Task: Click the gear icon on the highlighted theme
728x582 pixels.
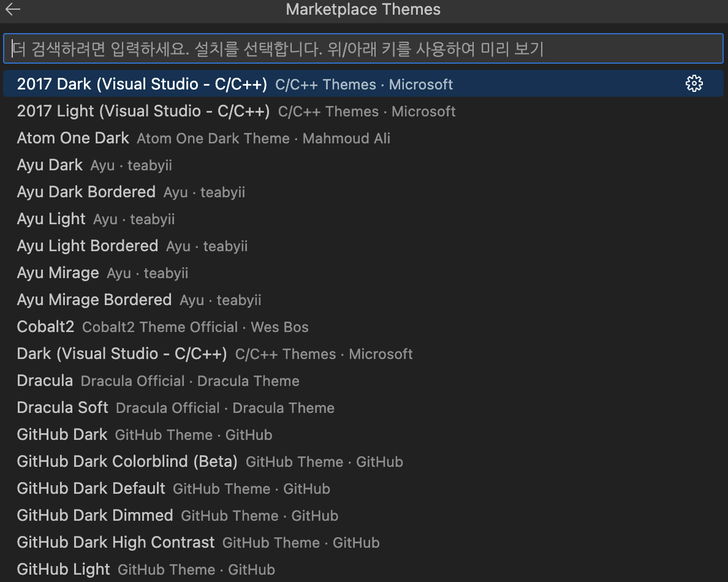Action: point(694,84)
